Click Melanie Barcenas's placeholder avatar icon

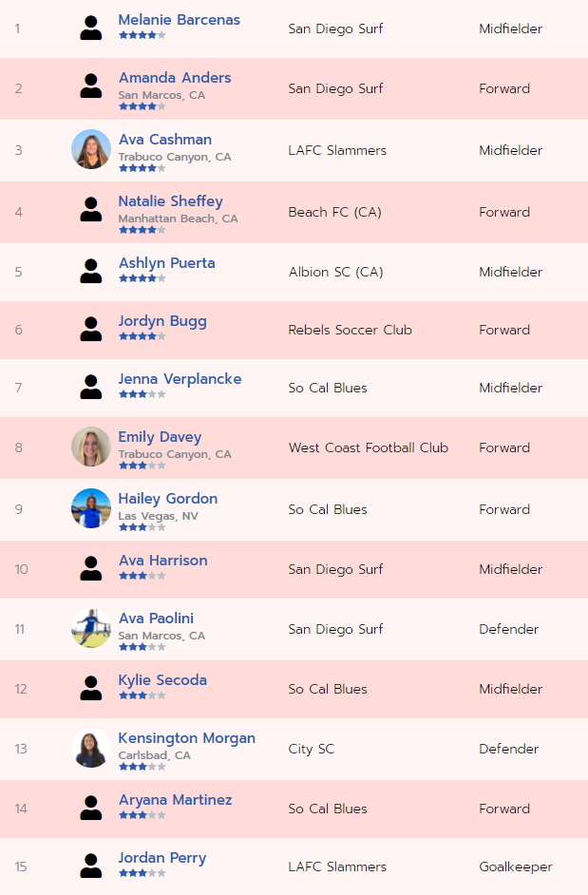click(91, 29)
